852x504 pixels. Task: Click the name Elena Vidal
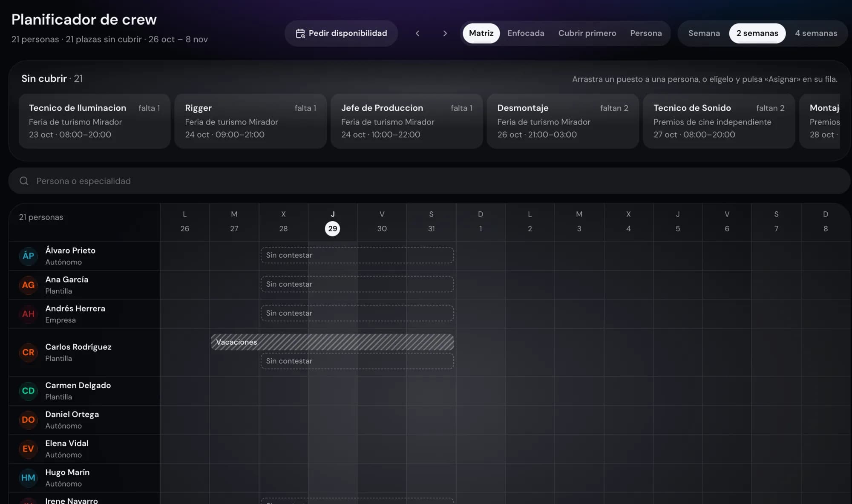(67, 443)
